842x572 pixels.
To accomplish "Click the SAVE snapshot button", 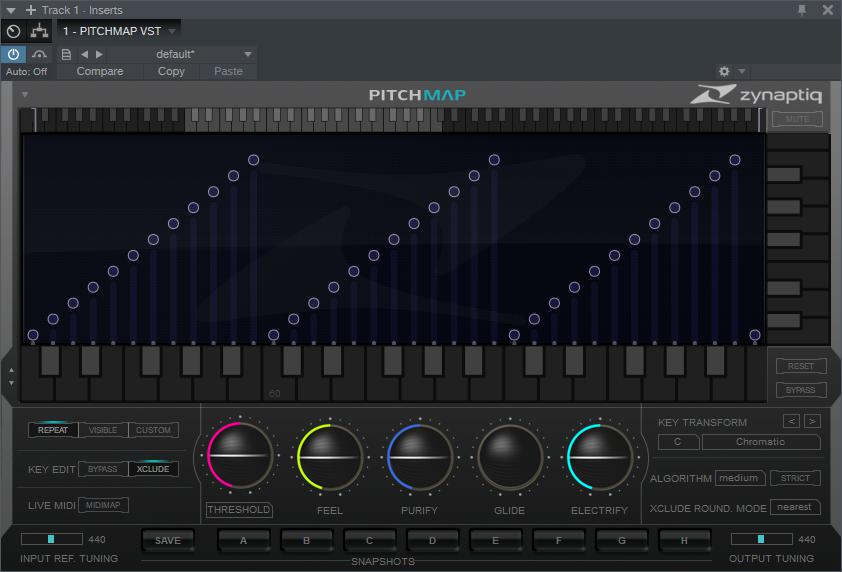I will pos(168,541).
